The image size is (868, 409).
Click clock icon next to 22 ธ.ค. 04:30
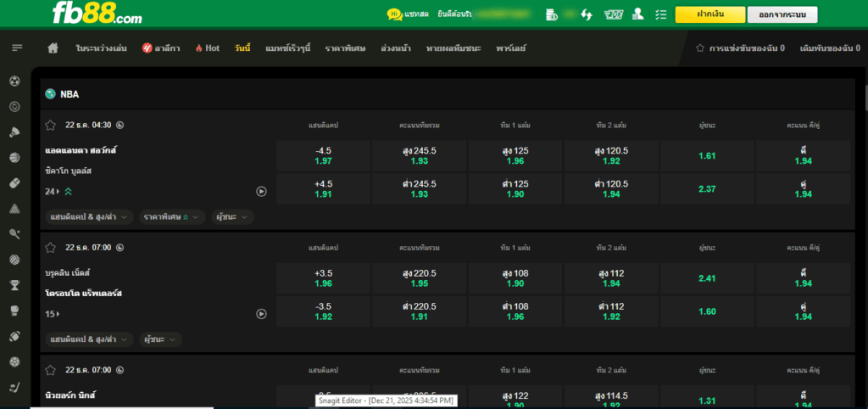pos(120,125)
